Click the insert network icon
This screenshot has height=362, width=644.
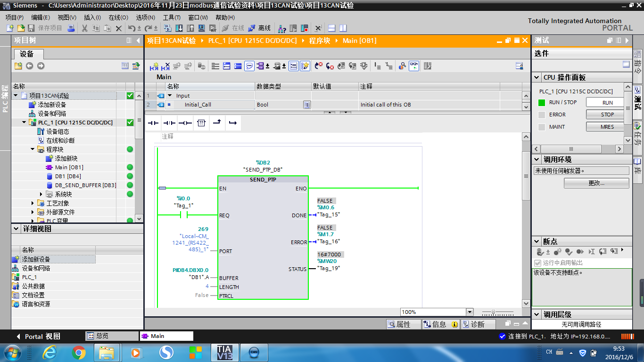pos(154,66)
